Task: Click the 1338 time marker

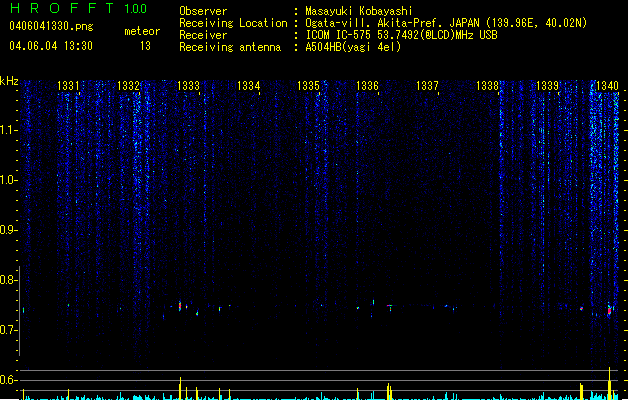Action: 487,86
